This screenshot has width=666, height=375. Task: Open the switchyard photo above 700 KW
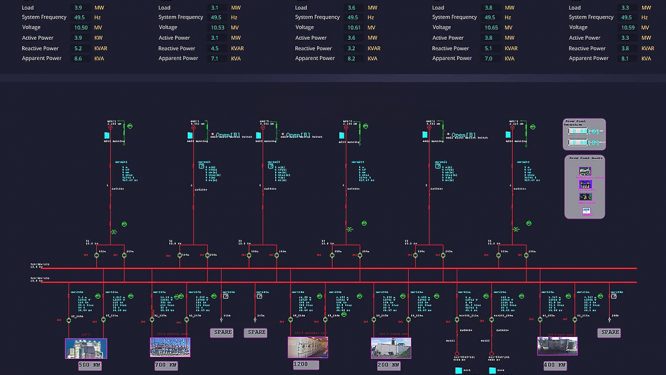[170, 347]
